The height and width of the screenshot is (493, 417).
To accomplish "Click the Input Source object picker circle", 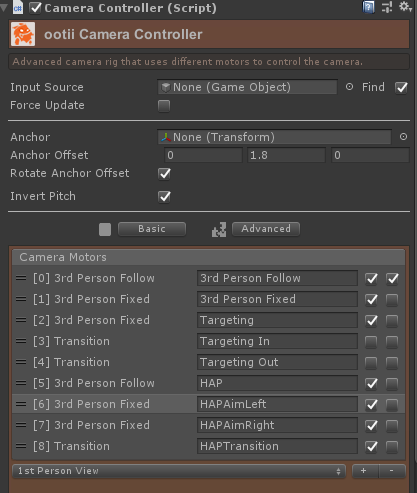I will point(349,87).
